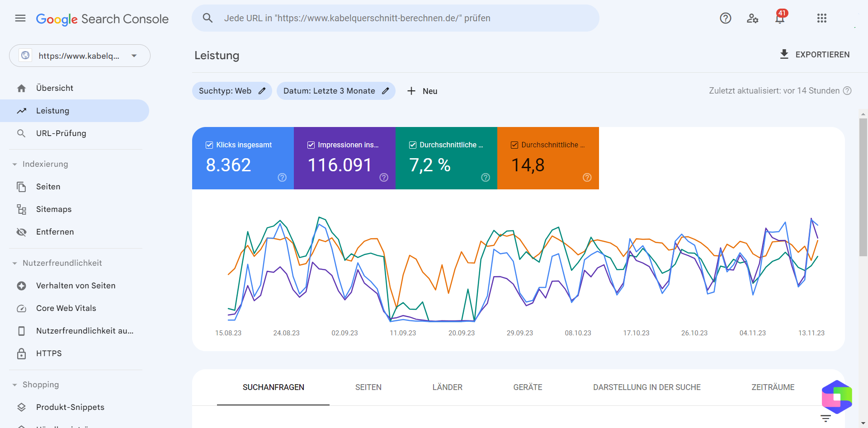Viewport: 868px width, 428px height.
Task: Open the Help question mark icon
Action: (726, 18)
